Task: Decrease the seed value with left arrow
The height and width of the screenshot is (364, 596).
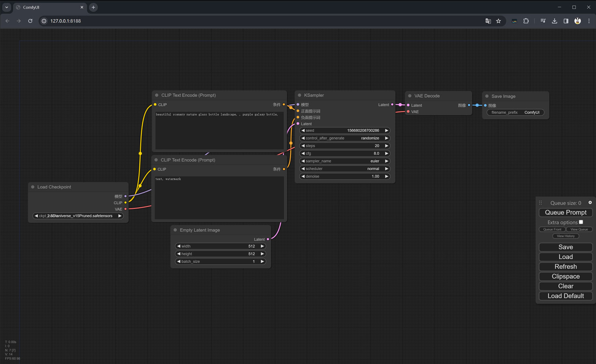Action: [x=303, y=131]
